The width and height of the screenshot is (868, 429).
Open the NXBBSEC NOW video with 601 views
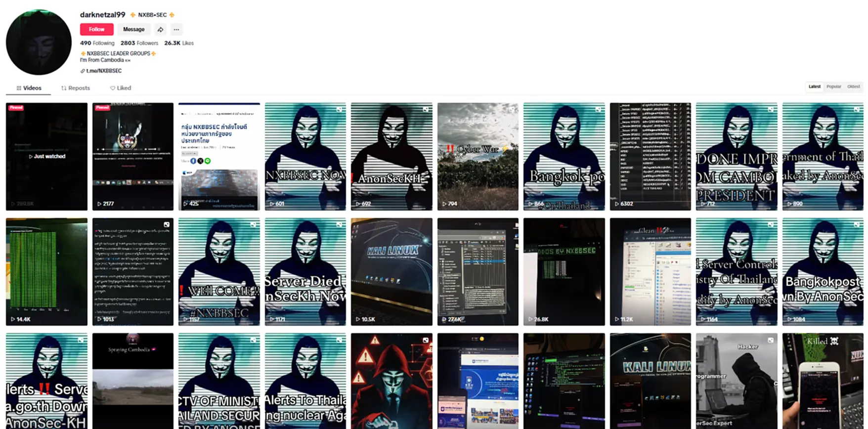click(x=305, y=157)
